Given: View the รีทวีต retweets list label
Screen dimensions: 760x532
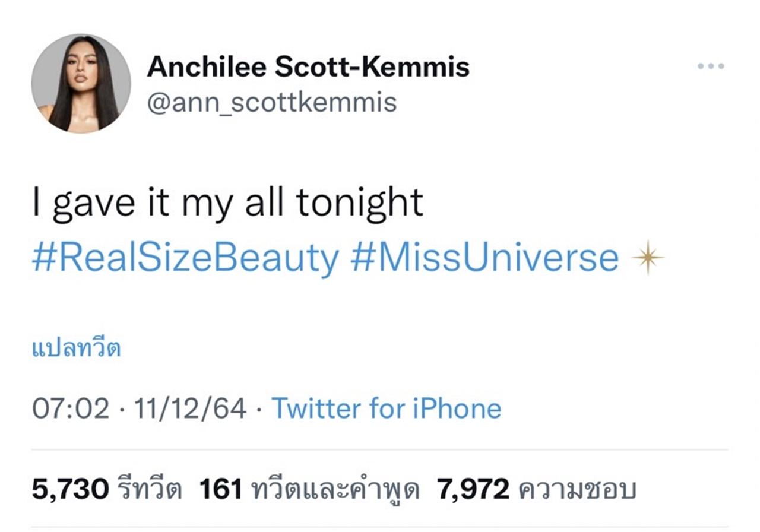Looking at the screenshot, I should 149,490.
